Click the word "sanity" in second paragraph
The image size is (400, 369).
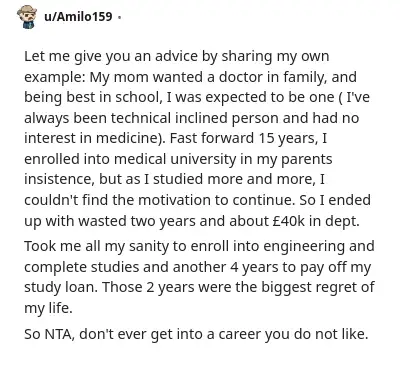(146, 247)
